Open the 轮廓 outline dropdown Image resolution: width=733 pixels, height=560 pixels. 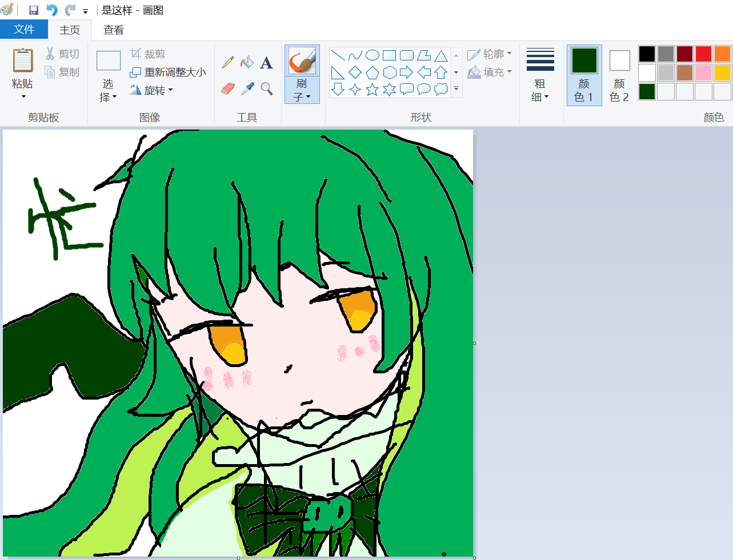pos(490,54)
